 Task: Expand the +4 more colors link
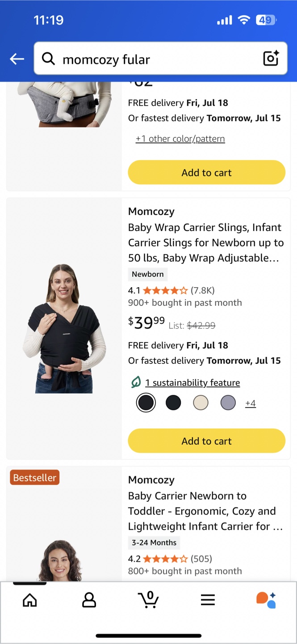click(x=251, y=403)
